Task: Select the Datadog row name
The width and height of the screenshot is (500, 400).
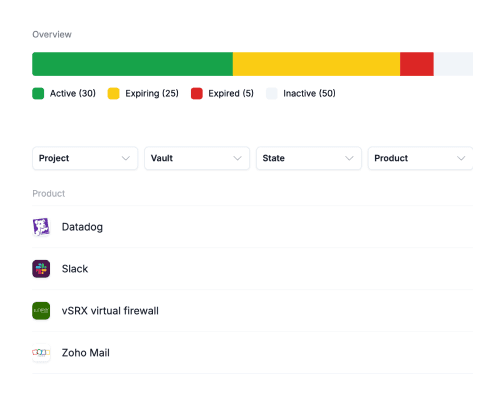Action: [82, 227]
